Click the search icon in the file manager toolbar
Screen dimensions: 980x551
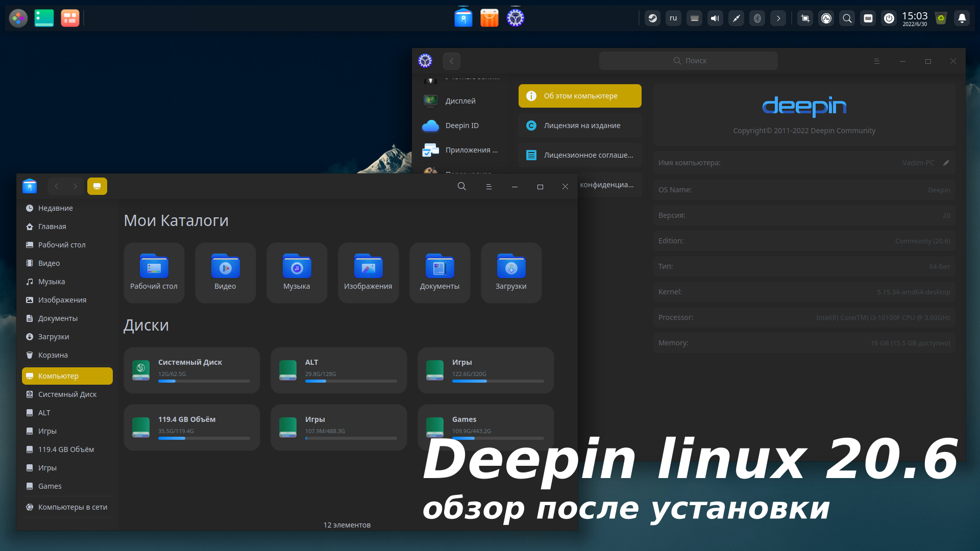coord(461,186)
